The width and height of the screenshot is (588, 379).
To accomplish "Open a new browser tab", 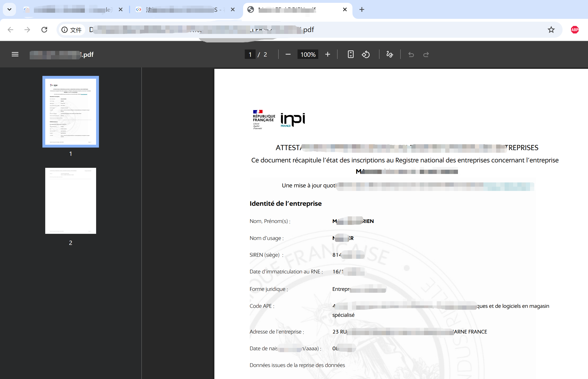I will pos(362,10).
